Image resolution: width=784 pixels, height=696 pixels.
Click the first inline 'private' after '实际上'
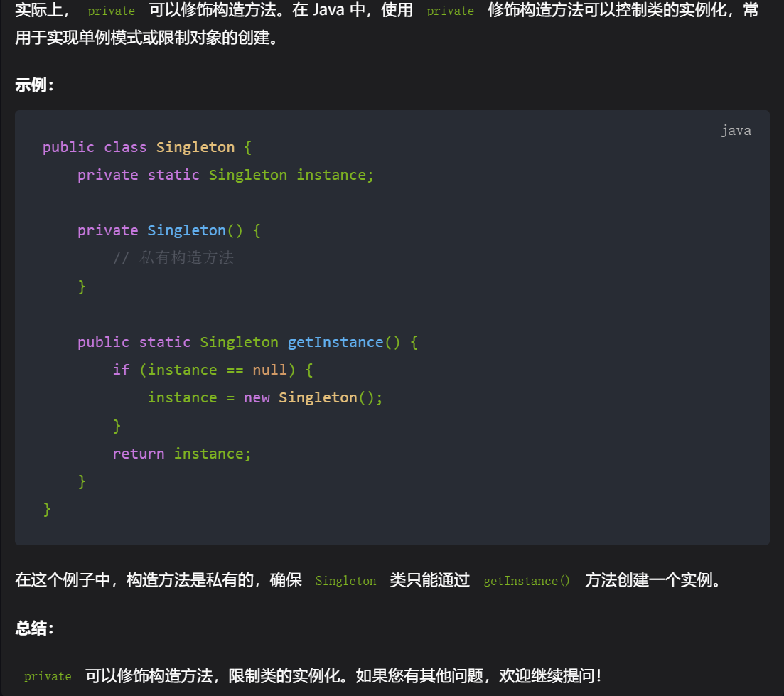click(x=111, y=11)
